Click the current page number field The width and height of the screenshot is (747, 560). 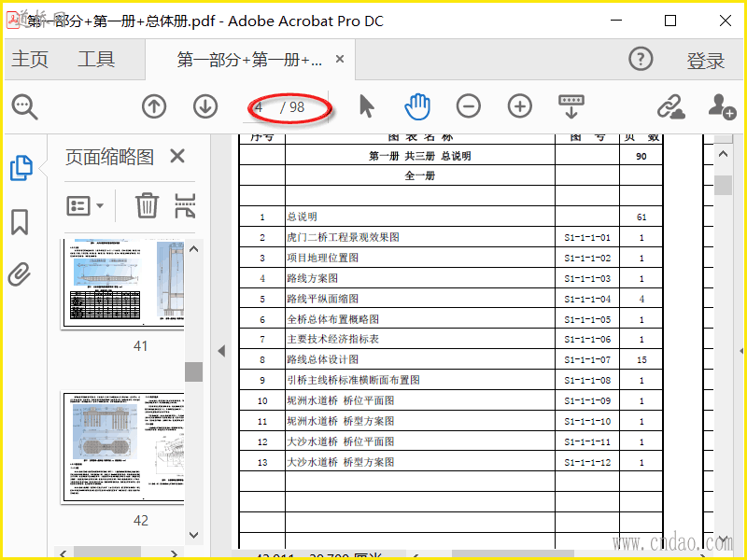[x=260, y=107]
